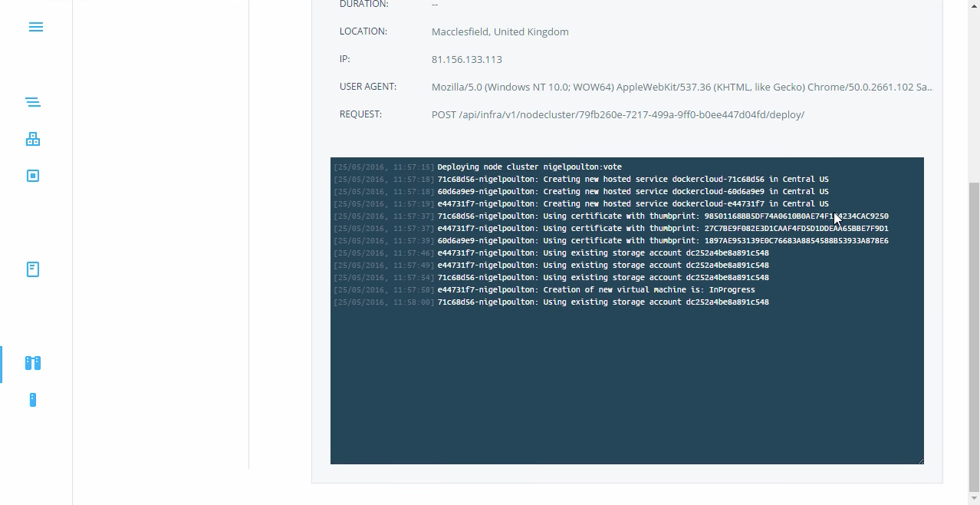
Task: Click the scrollbar down arrow
Action: click(974, 498)
